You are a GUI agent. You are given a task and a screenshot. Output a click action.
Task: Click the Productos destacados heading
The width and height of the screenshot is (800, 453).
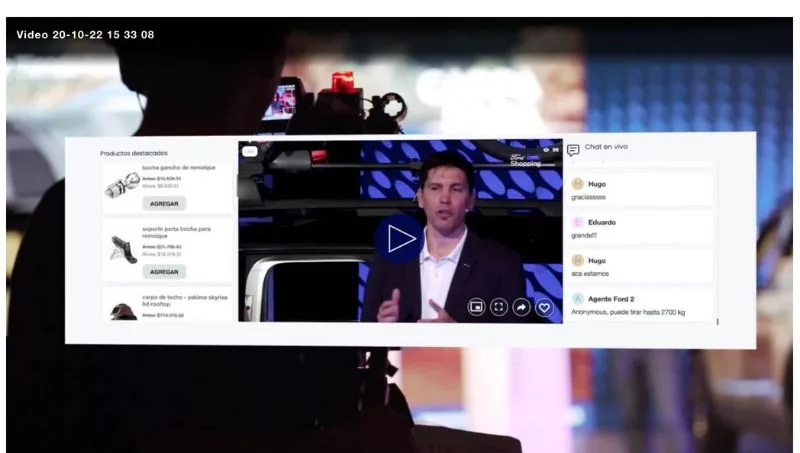pos(134,153)
